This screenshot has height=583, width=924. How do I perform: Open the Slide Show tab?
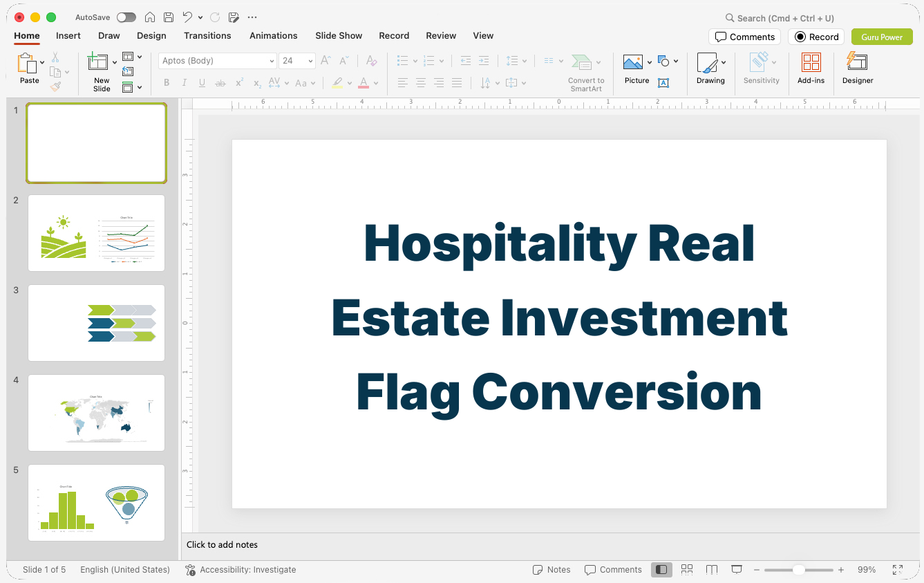coord(339,35)
